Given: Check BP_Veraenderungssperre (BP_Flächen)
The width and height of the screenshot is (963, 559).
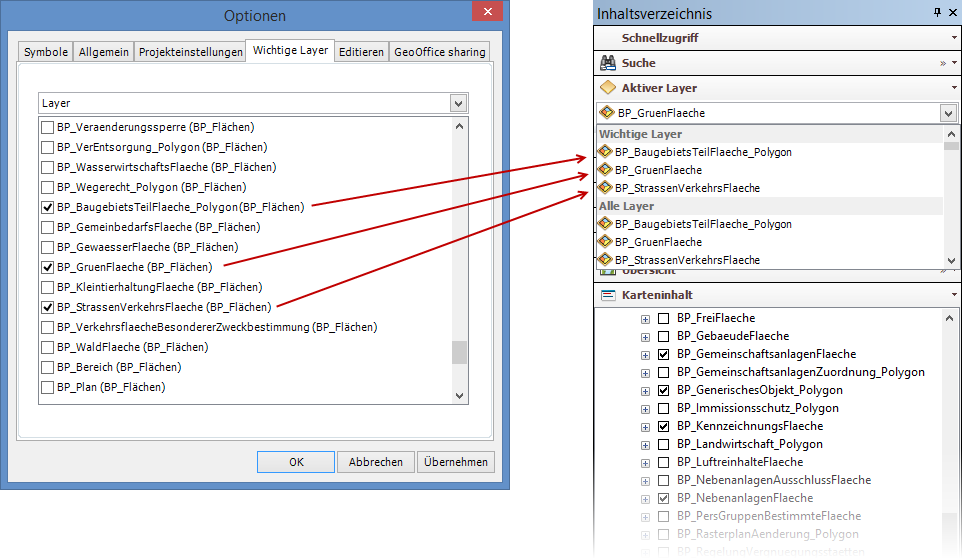Looking at the screenshot, I should coord(47,128).
